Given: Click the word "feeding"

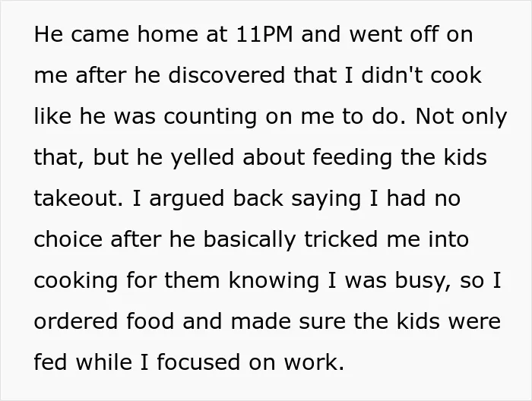Looking at the screenshot, I should [353, 158].
